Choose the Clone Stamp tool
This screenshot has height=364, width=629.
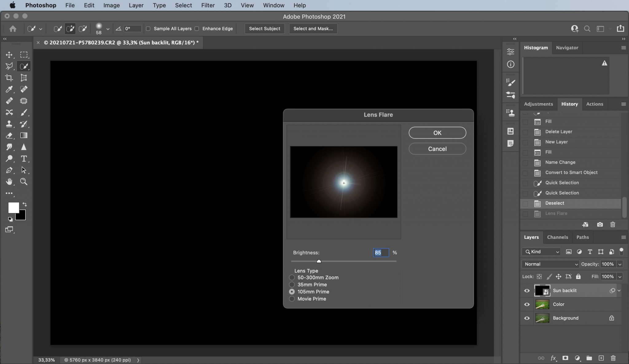pos(9,124)
